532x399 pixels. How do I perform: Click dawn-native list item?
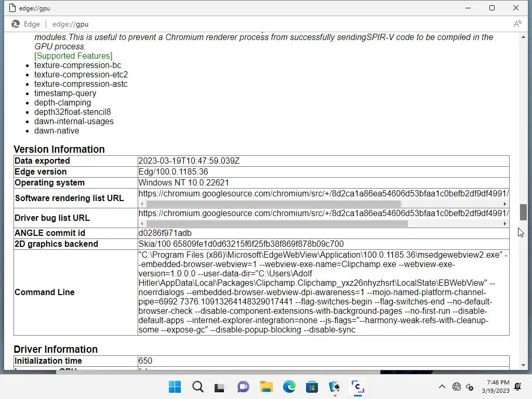click(57, 130)
